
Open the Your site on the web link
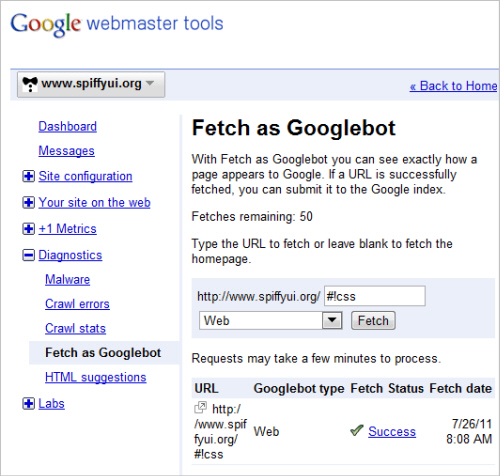click(x=94, y=203)
